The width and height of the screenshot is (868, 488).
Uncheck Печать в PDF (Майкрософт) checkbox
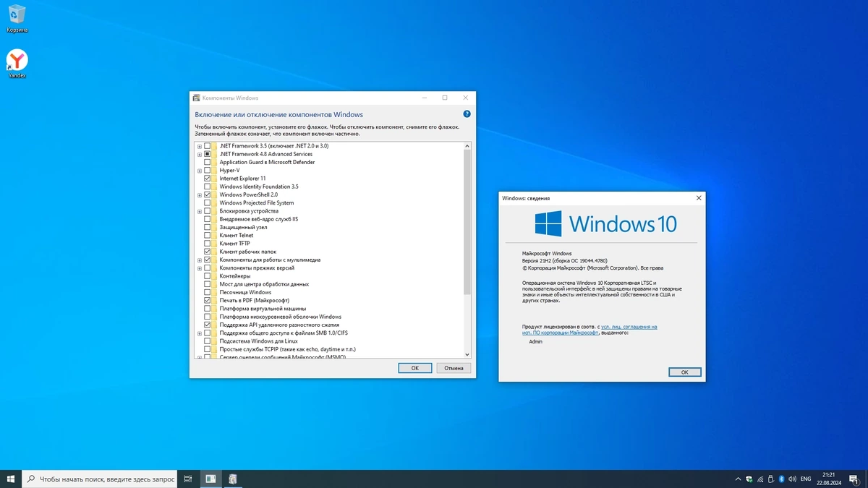(208, 300)
